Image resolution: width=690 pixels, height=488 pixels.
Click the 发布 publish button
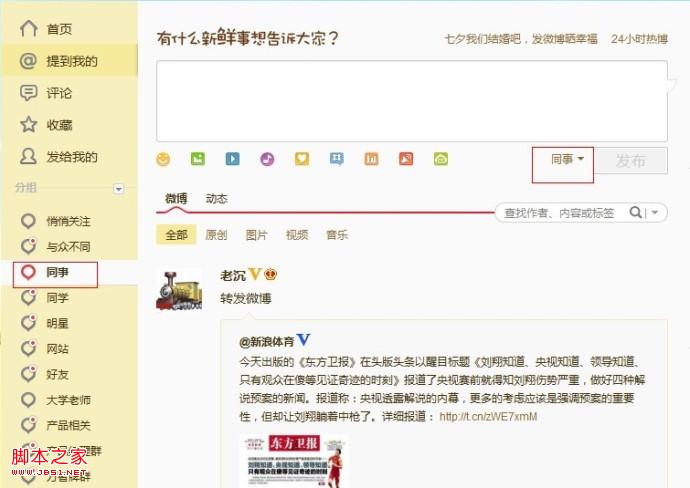click(x=631, y=161)
